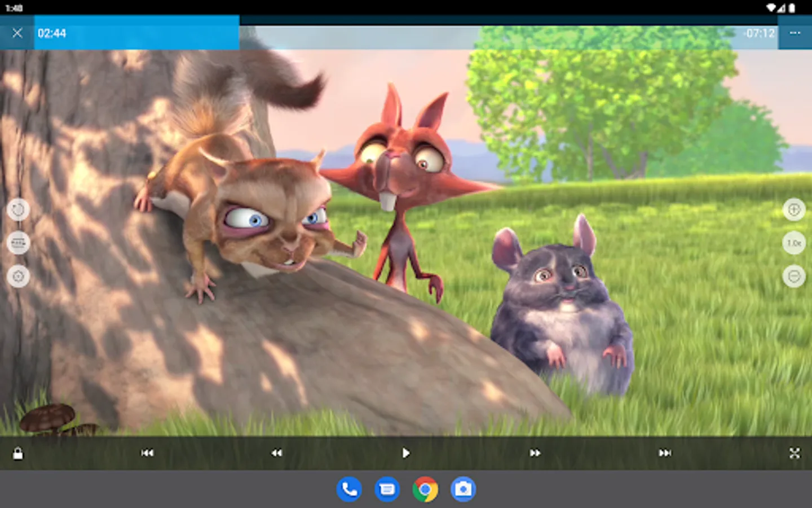Rewind the video
The width and height of the screenshot is (812, 508).
276,453
